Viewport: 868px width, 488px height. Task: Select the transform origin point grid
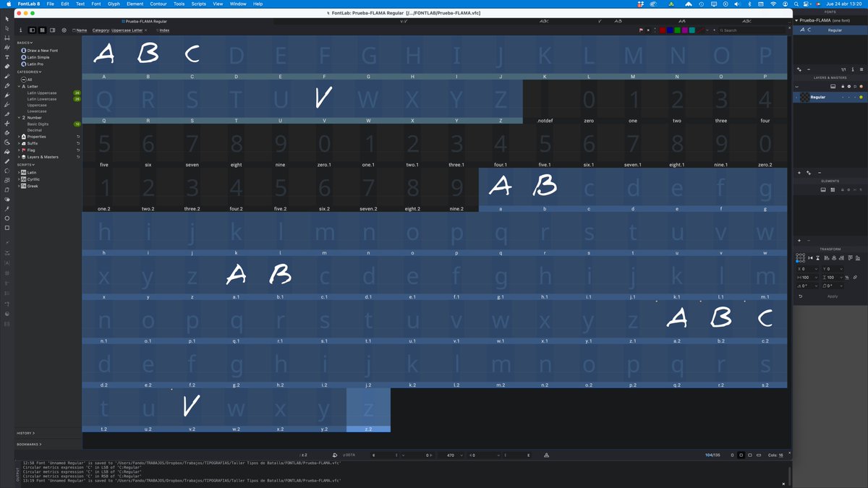tap(800, 257)
